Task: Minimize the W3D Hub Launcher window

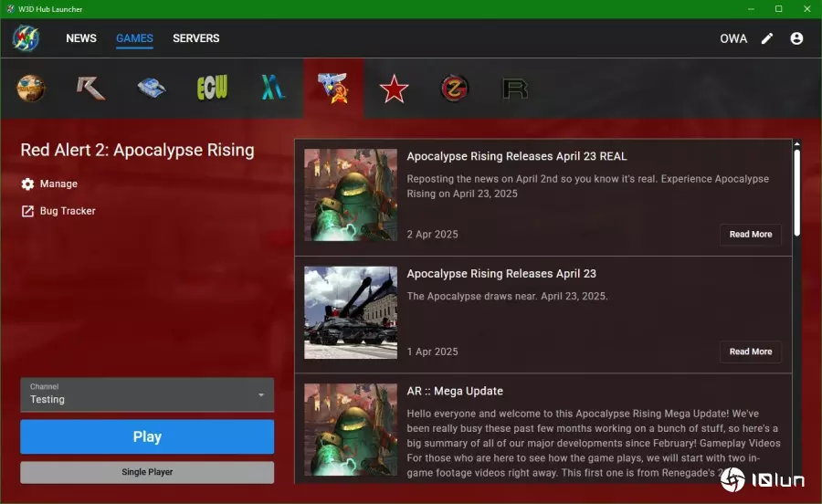Action: click(x=751, y=9)
